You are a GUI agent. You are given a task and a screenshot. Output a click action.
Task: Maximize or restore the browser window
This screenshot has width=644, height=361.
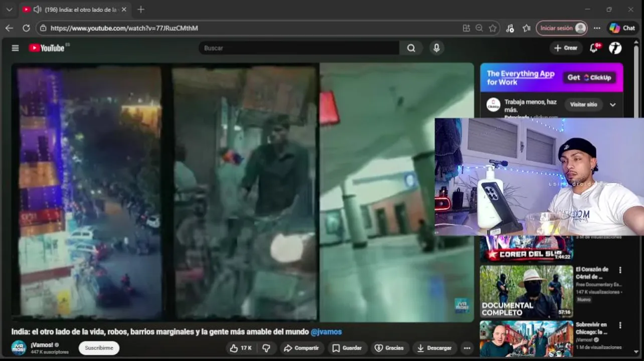(609, 10)
